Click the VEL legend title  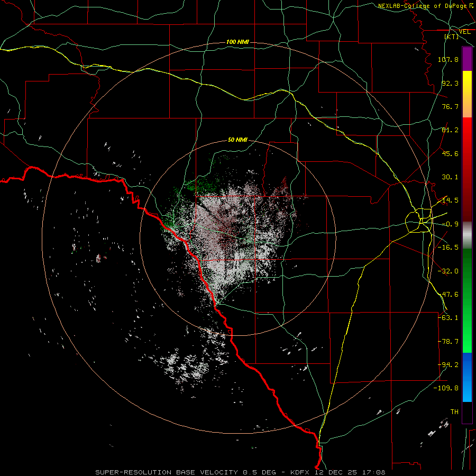pyautogui.click(x=464, y=32)
